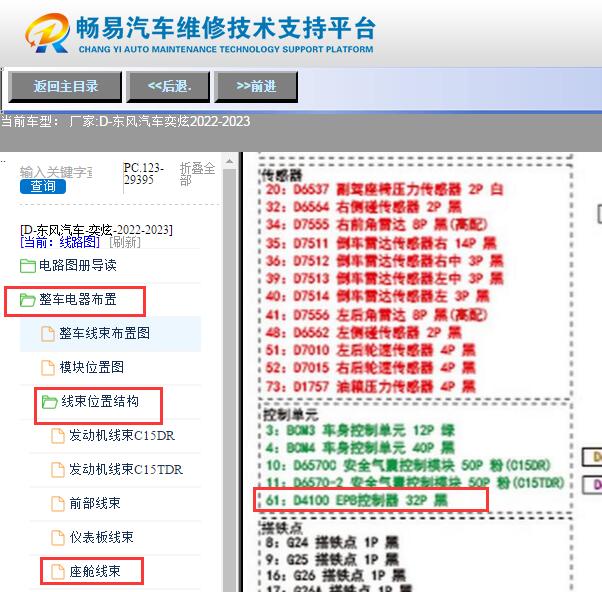Click document icon beside 前部线束

58,504
